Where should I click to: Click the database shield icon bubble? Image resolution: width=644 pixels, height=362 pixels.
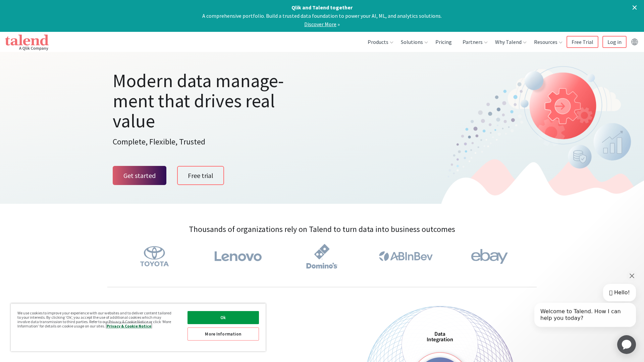(580, 157)
